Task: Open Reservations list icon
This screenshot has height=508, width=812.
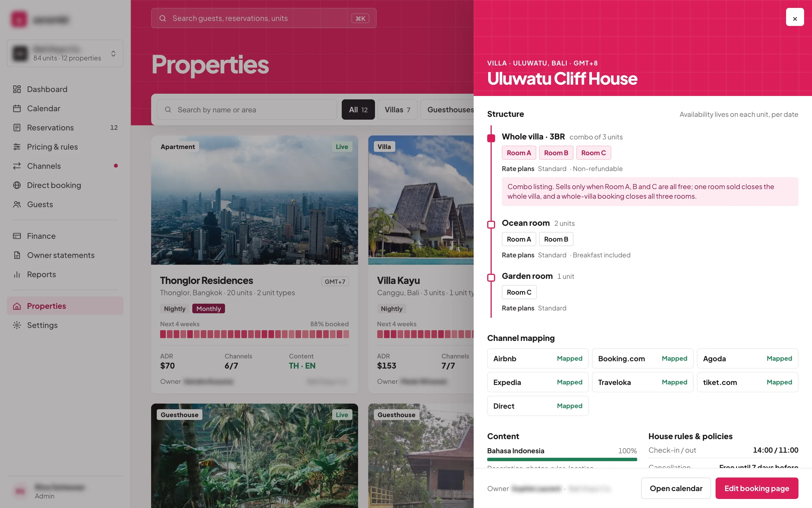Action: [x=17, y=127]
